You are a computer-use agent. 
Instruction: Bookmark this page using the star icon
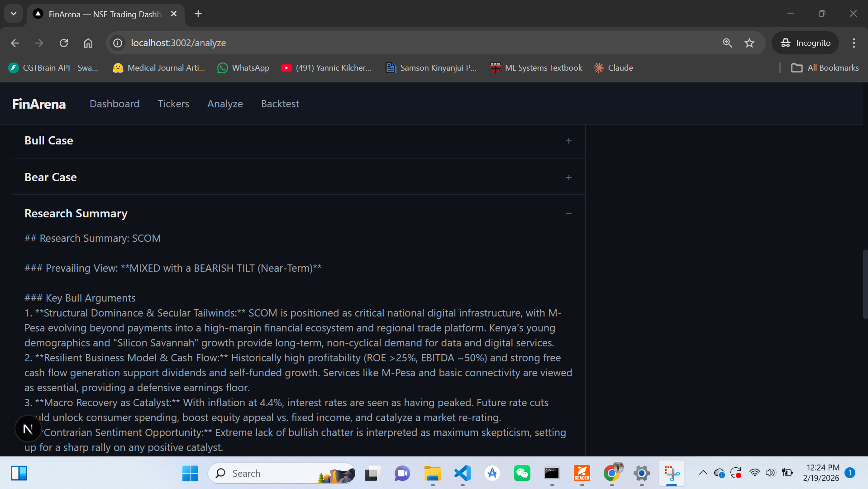click(x=749, y=43)
